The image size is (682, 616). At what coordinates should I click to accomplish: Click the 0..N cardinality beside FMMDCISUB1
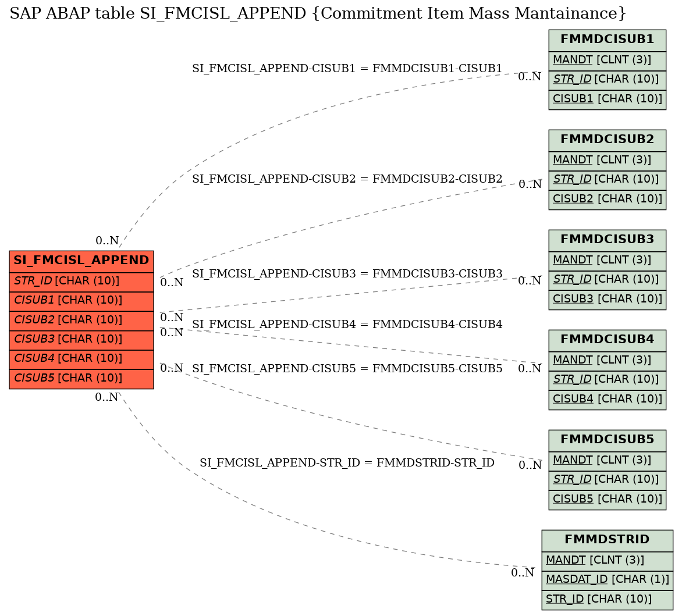530,77
